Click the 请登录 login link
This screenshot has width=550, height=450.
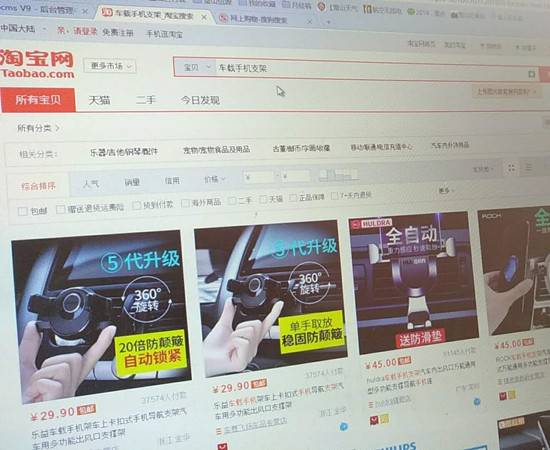[x=85, y=31]
